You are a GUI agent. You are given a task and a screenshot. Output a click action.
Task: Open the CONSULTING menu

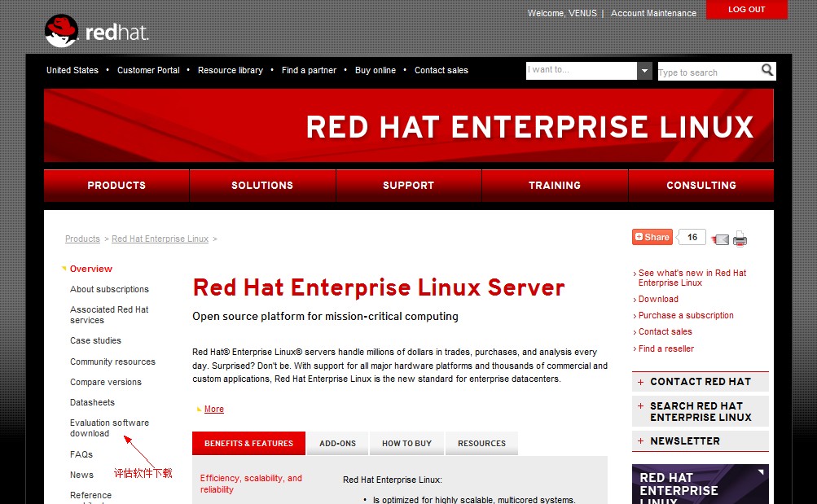point(701,186)
